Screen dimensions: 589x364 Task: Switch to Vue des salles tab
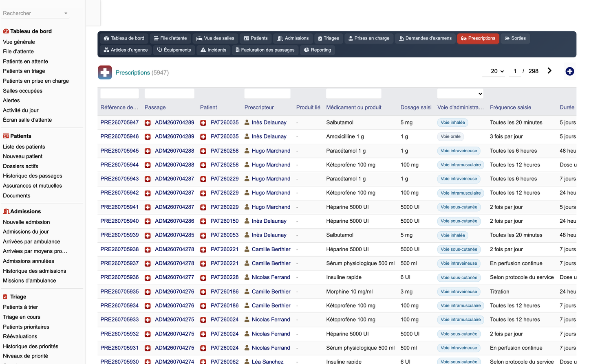pyautogui.click(x=215, y=38)
